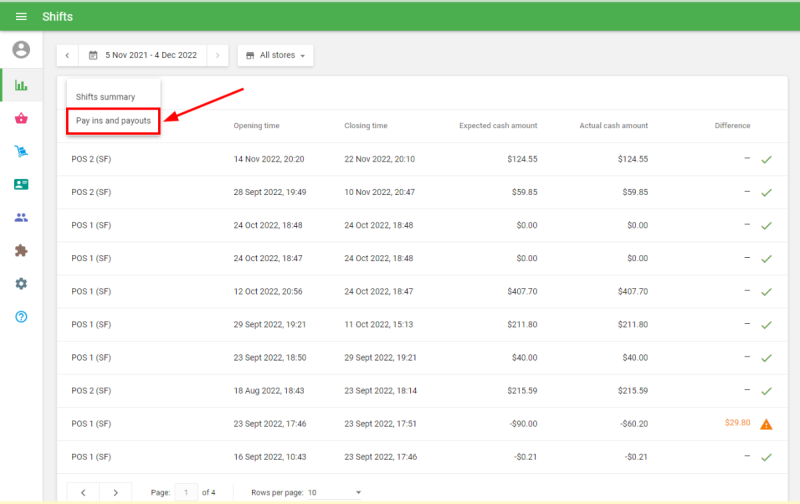
Task: Select Shifts summary menu item
Action: point(105,97)
